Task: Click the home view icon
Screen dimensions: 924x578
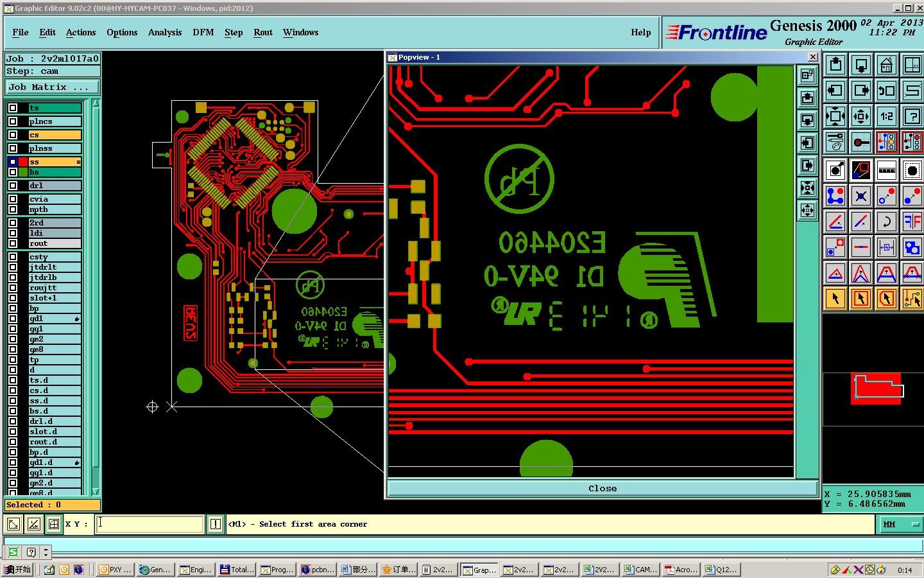Action: pos(886,65)
